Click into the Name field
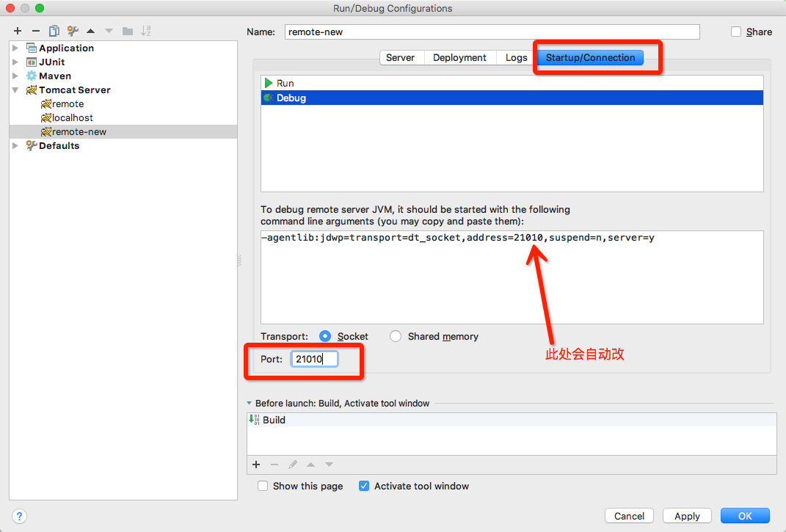This screenshot has width=786, height=532. point(492,32)
